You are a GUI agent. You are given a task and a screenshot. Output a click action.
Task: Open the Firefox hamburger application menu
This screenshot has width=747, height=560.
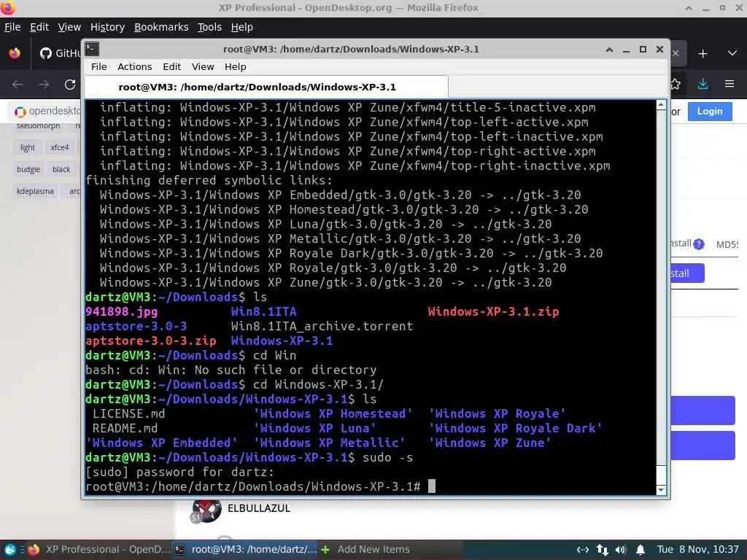(x=729, y=85)
